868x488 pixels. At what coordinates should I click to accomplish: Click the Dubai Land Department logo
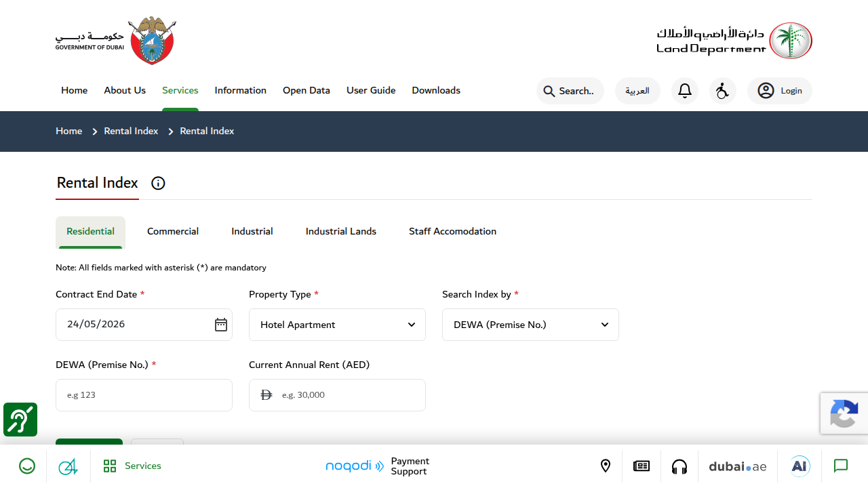pyautogui.click(x=734, y=41)
